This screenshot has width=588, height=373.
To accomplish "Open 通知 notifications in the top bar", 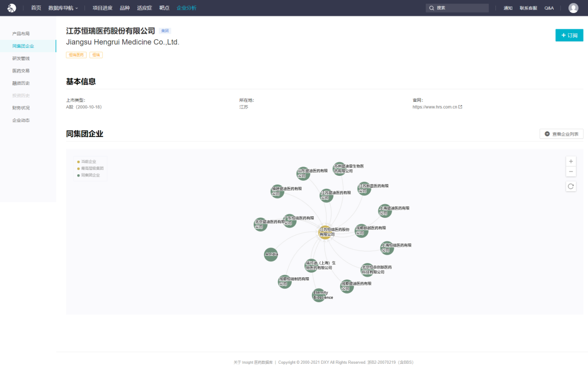I will [508, 8].
